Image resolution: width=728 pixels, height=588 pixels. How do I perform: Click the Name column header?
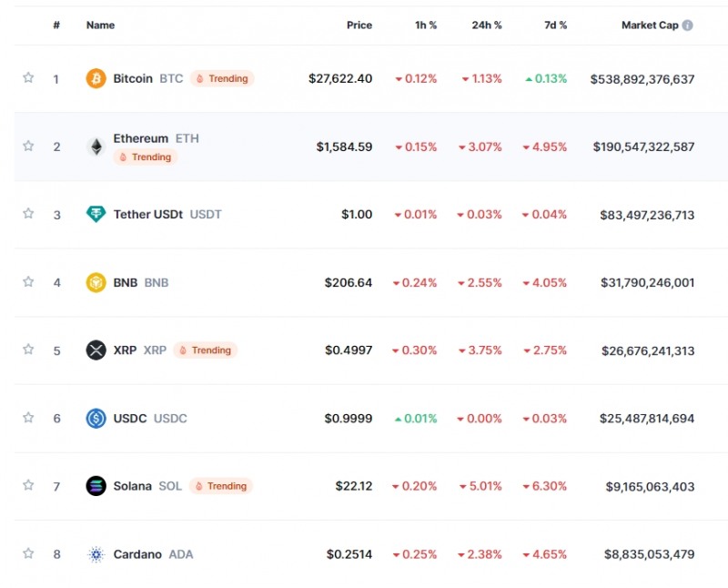pyautogui.click(x=99, y=25)
